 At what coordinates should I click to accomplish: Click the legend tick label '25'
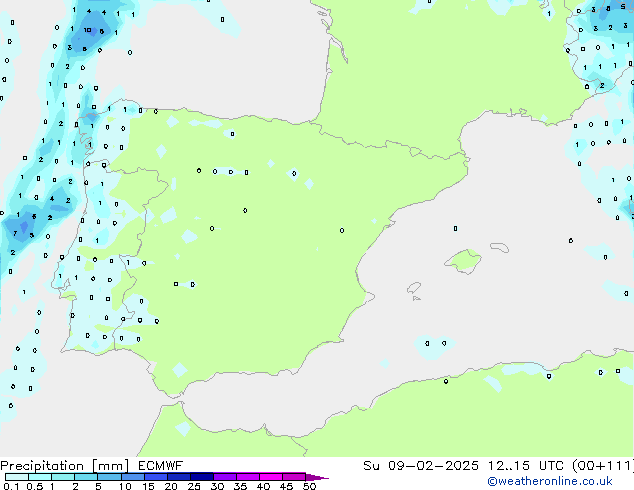pyautogui.click(x=194, y=486)
